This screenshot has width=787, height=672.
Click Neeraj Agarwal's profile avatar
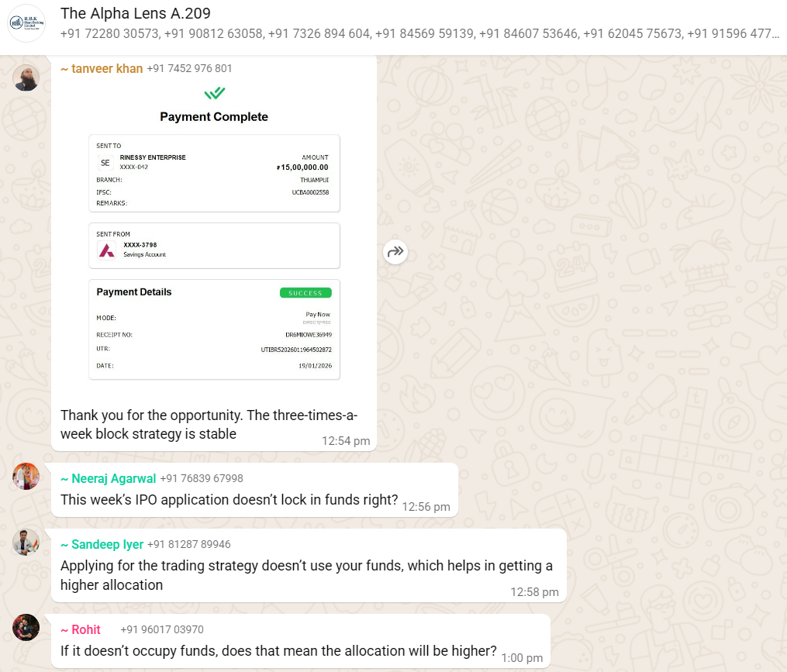pyautogui.click(x=26, y=476)
